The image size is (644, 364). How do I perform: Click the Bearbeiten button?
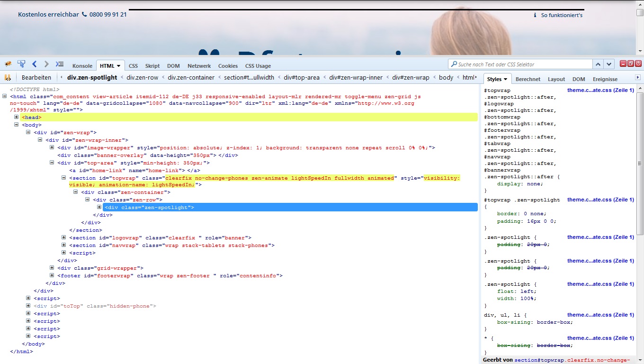coord(36,77)
